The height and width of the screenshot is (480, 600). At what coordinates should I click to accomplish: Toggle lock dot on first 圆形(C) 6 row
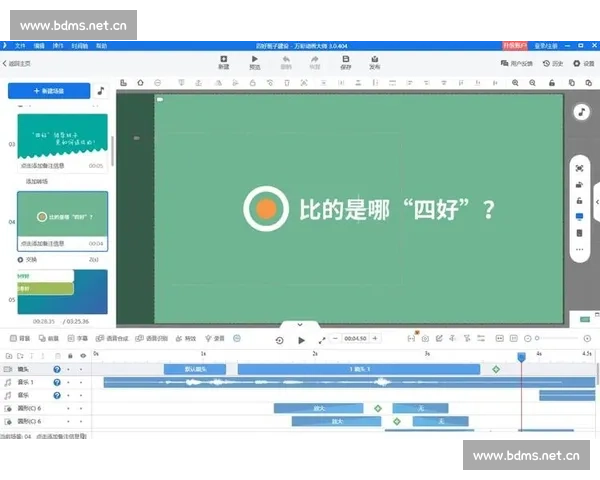68,408
